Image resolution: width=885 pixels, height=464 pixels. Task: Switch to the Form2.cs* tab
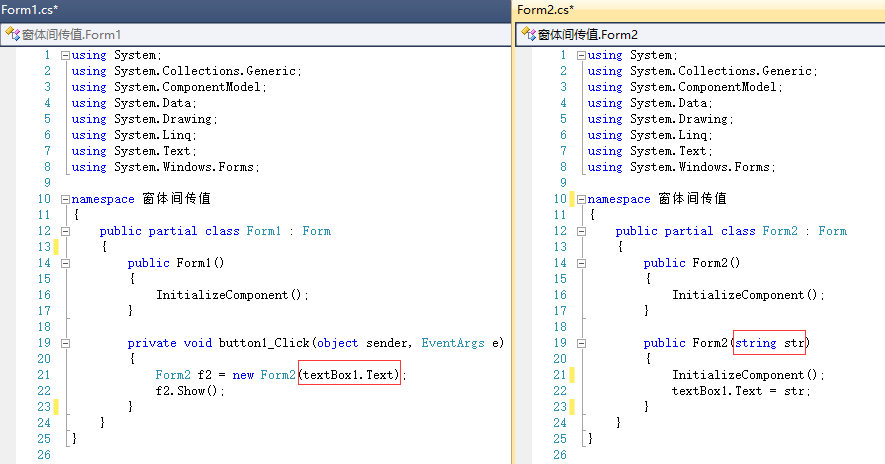545,10
